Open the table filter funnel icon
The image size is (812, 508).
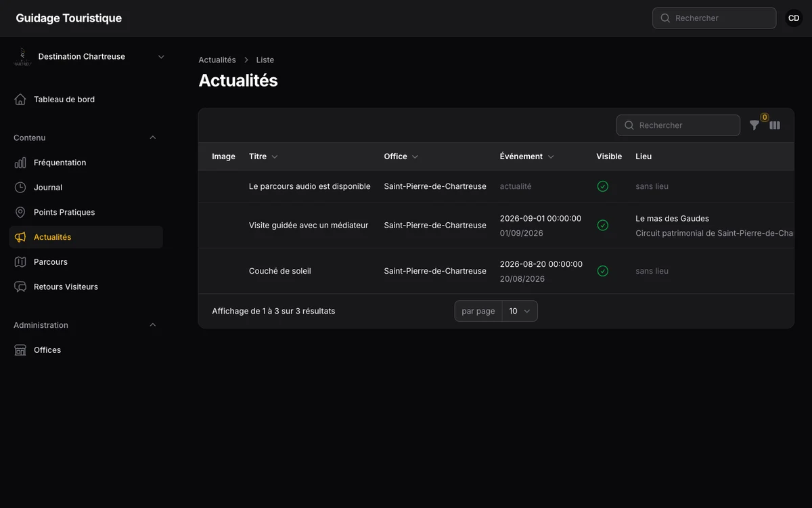point(754,125)
